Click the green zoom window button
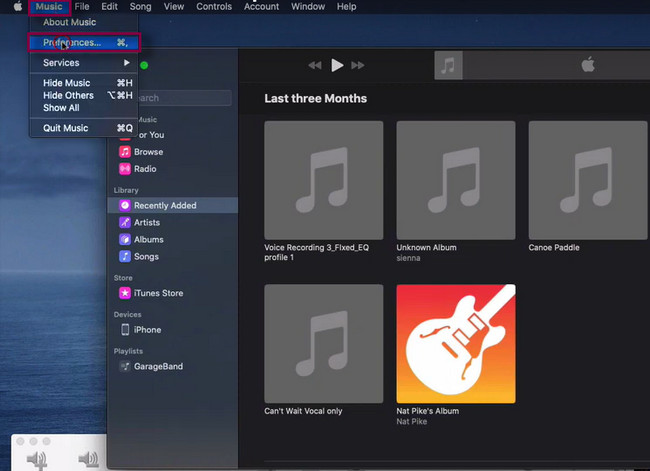 (144, 65)
